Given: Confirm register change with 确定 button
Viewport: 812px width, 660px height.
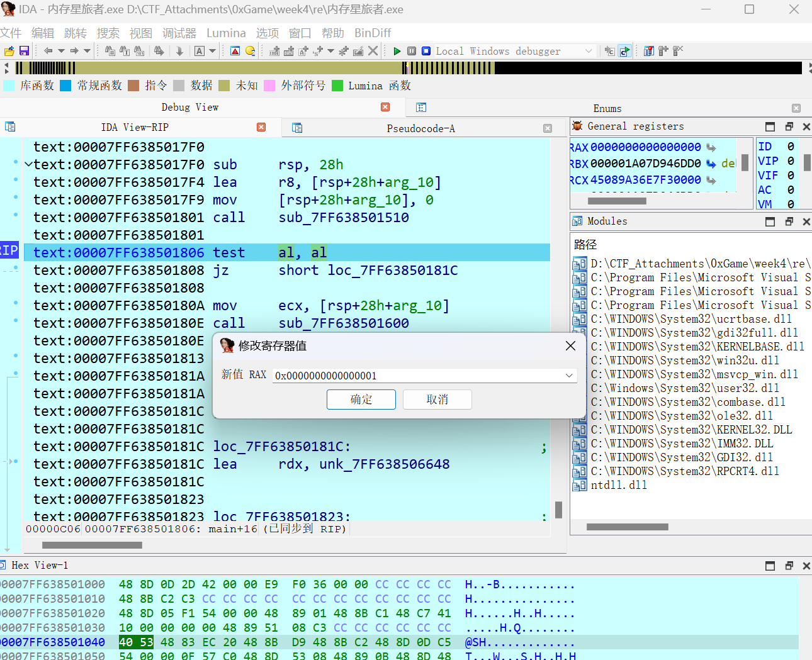Looking at the screenshot, I should [361, 400].
